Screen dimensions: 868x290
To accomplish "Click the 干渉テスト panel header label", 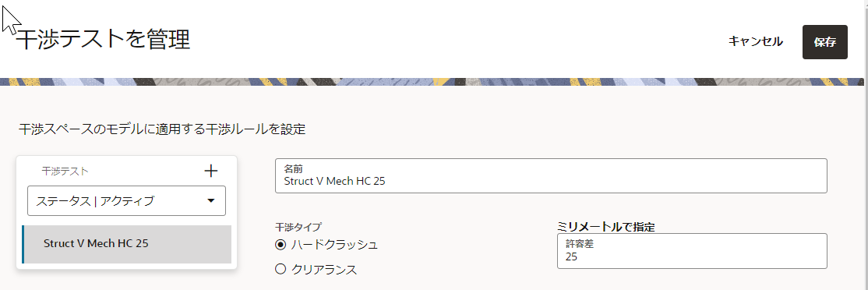I will tap(65, 172).
